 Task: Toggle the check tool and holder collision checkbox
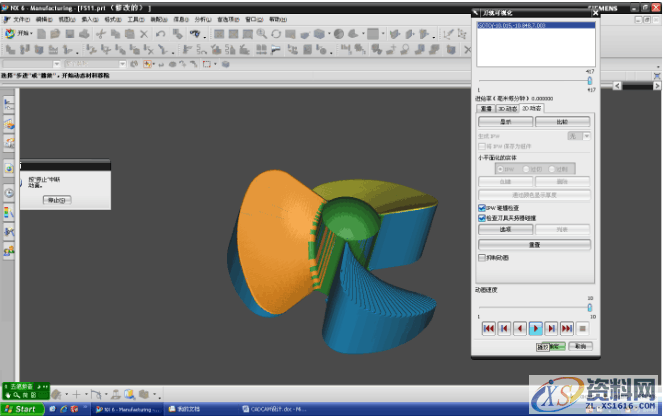pos(482,217)
